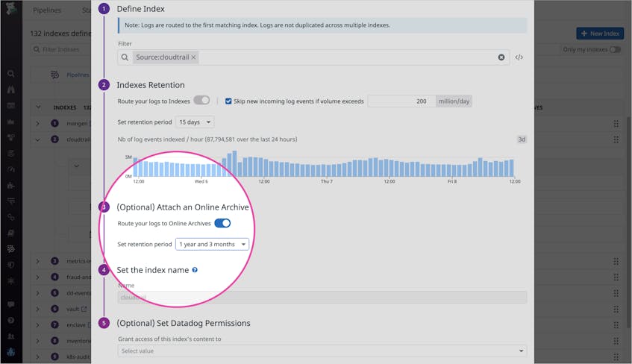Screen dimensions: 632x364
Task: Grab the drag handle on metrics row
Action: tap(616, 262)
